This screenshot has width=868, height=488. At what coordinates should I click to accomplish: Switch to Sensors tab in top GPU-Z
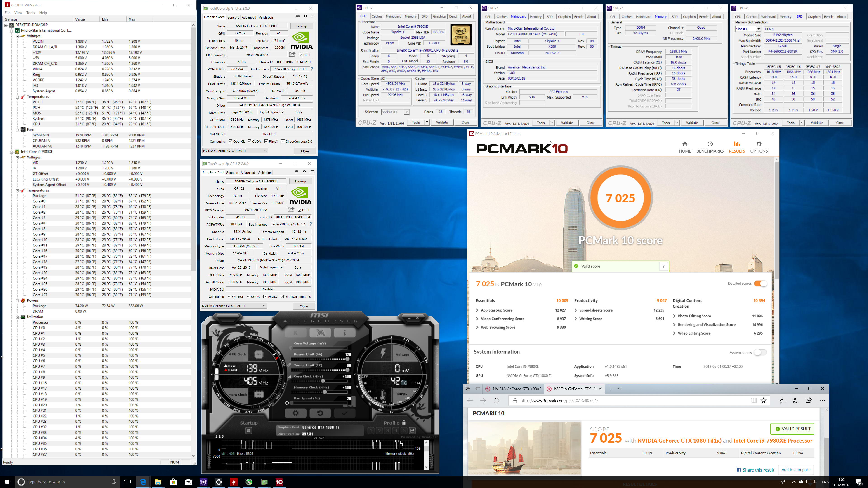pyautogui.click(x=233, y=17)
